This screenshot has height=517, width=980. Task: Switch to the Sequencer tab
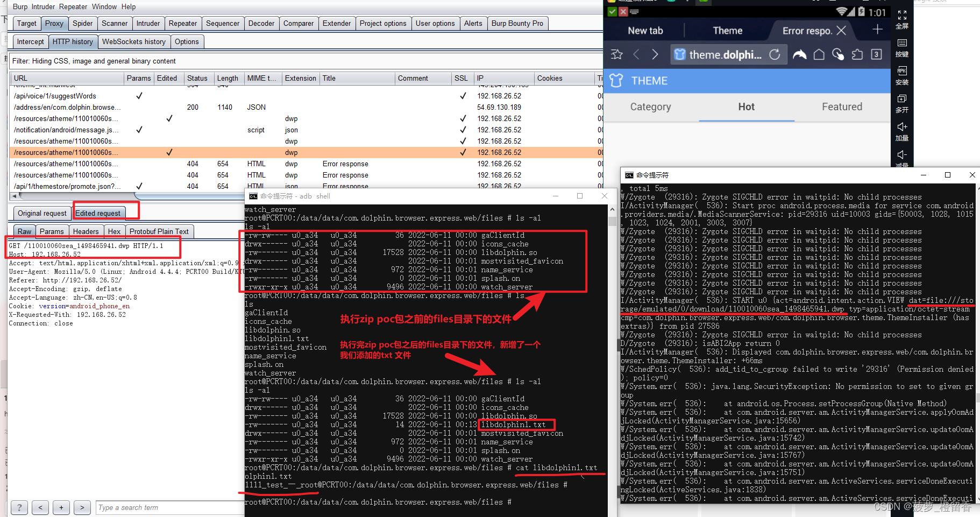point(223,23)
